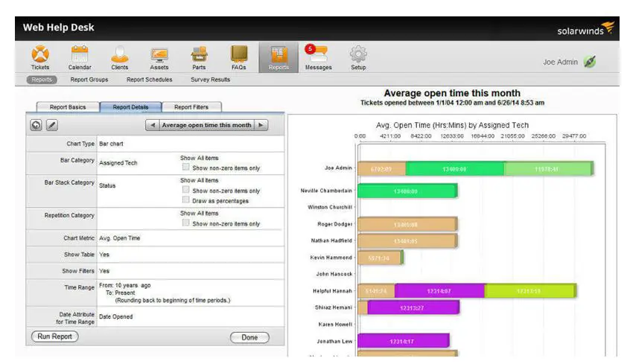Viewport: 630px width, 364px height.
Task: Click the Web Help Desk title
Action: [x=59, y=28]
